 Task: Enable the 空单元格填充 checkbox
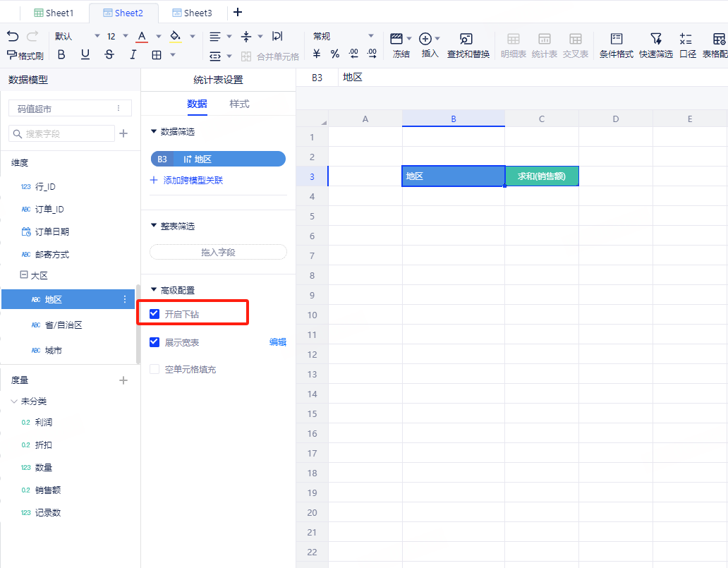154,369
